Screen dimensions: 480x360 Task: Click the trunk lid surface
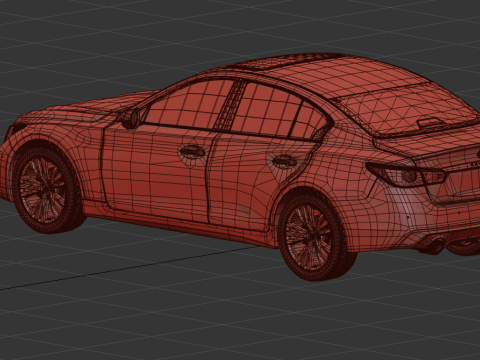pyautogui.click(x=430, y=142)
